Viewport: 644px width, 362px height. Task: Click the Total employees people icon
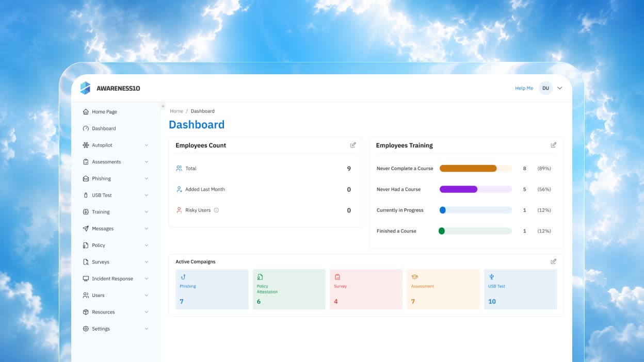click(179, 168)
